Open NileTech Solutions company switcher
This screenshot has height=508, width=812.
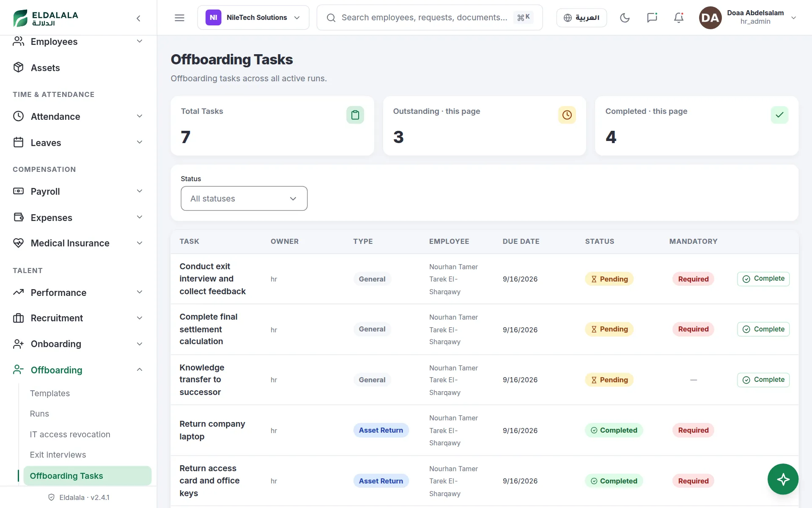coord(253,18)
